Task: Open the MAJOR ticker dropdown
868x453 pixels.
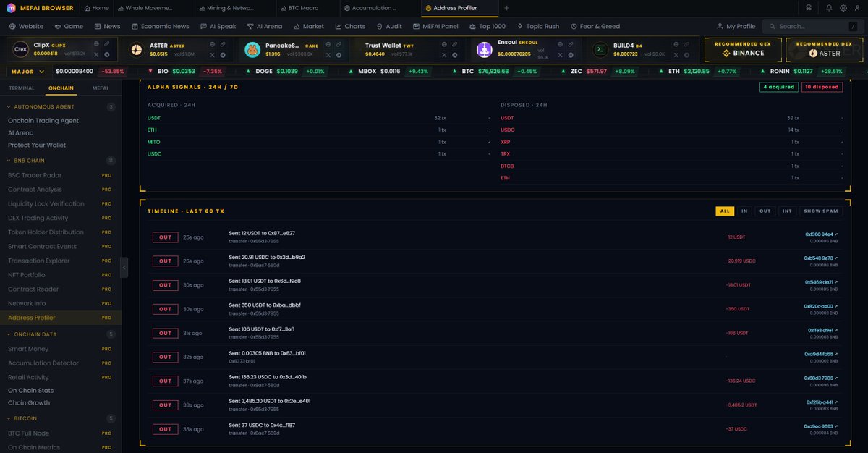Action: (x=26, y=72)
